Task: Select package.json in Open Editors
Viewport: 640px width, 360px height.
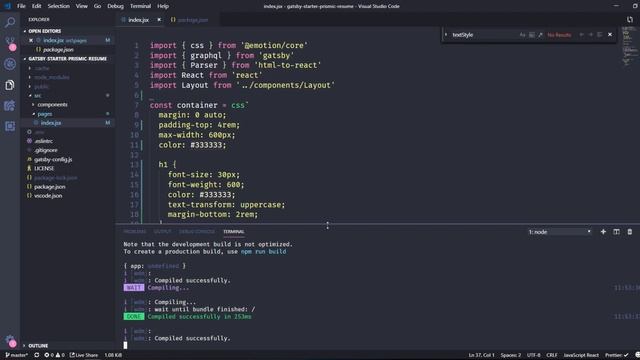Action: point(58,49)
